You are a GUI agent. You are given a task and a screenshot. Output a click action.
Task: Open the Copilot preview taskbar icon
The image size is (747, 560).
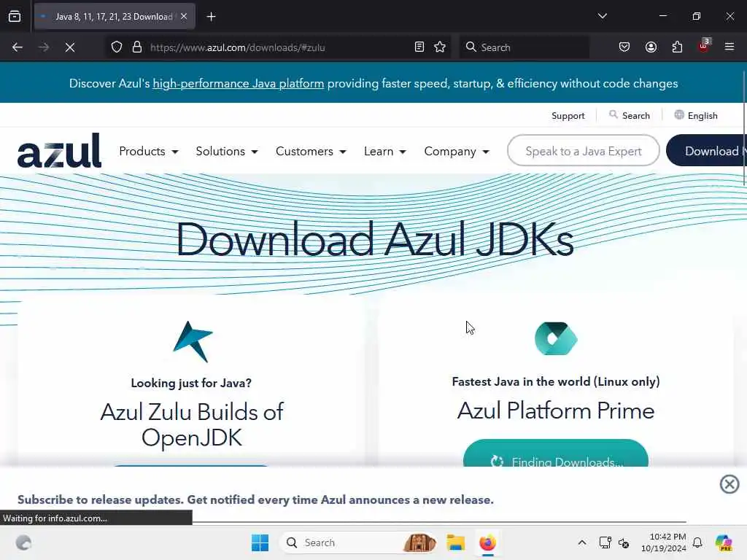724,542
